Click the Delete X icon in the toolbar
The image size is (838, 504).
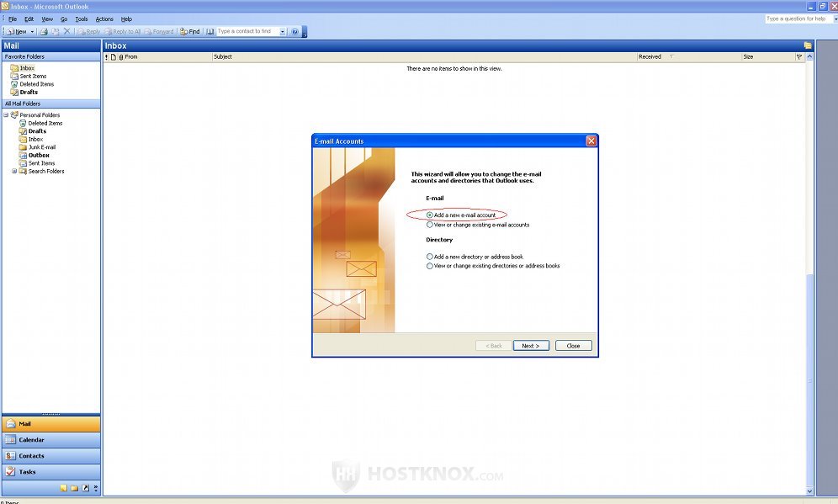(66, 31)
